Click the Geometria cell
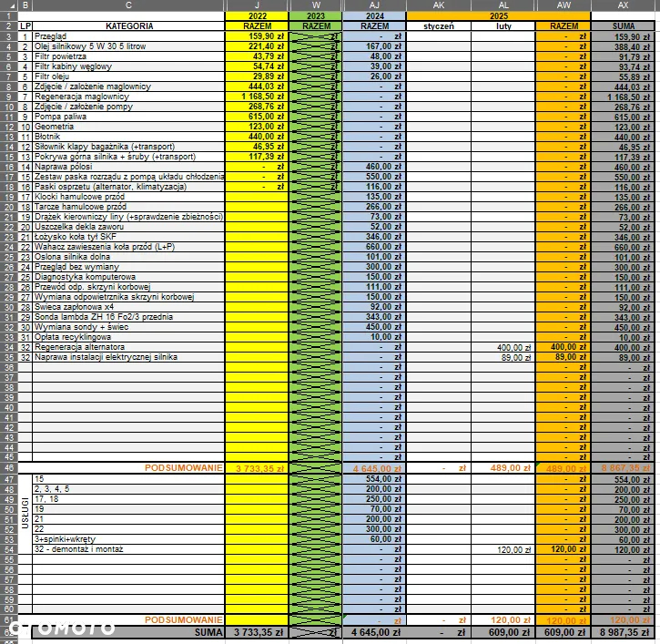The height and width of the screenshot is (644, 660). click(x=128, y=127)
